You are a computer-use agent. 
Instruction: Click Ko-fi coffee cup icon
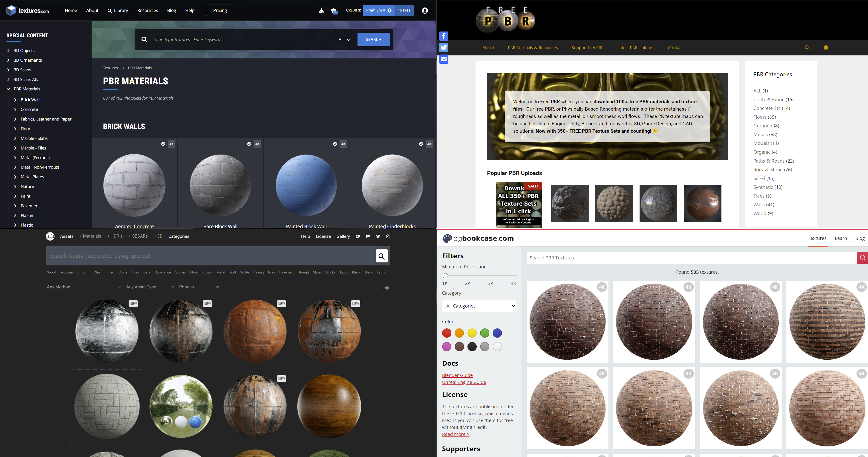click(358, 236)
